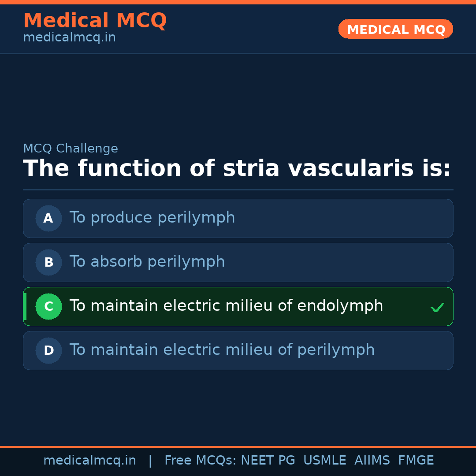
Task: Click the "MCQ Challenge" label
Action: click(x=71, y=149)
